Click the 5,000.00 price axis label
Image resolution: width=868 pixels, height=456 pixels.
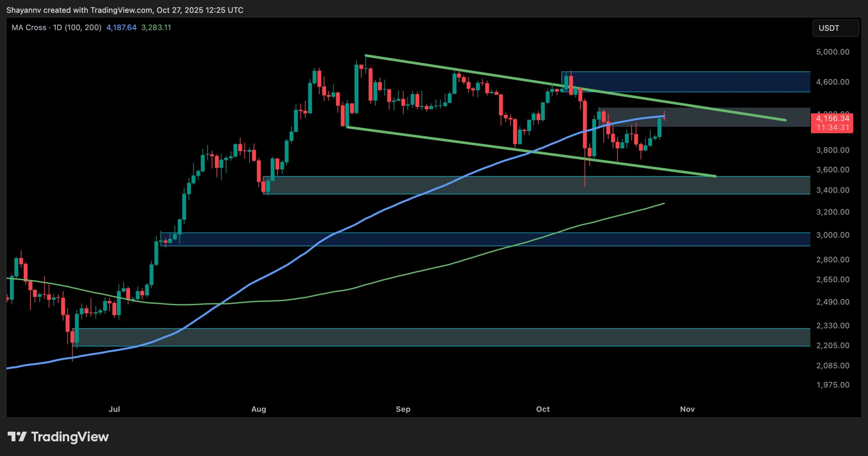832,52
